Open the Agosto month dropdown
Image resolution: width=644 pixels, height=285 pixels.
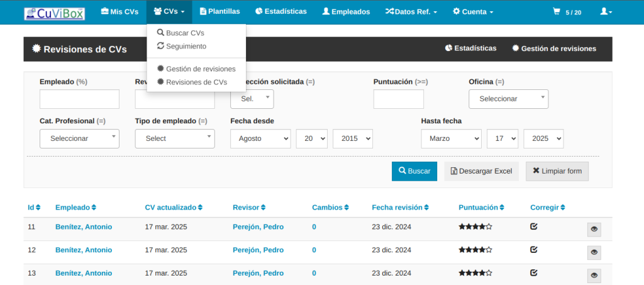tap(260, 138)
